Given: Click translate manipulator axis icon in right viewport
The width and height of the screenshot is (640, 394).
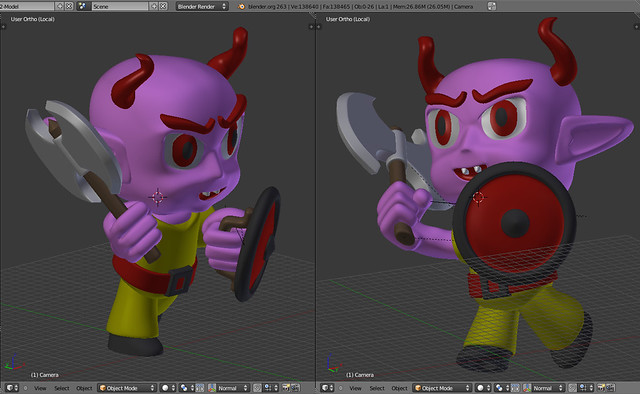Looking at the screenshot, I should 527,388.
